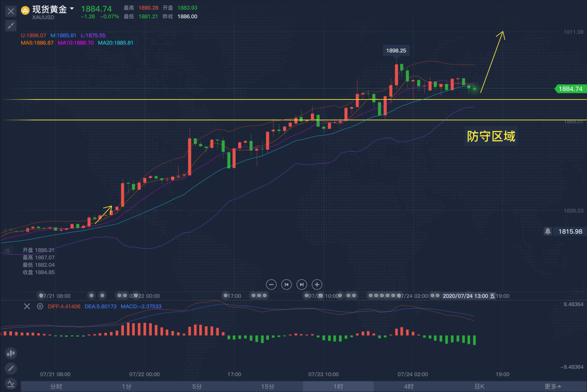The width and height of the screenshot is (587, 392).
Task: Select the 日K daily chart tab
Action: tap(479, 386)
